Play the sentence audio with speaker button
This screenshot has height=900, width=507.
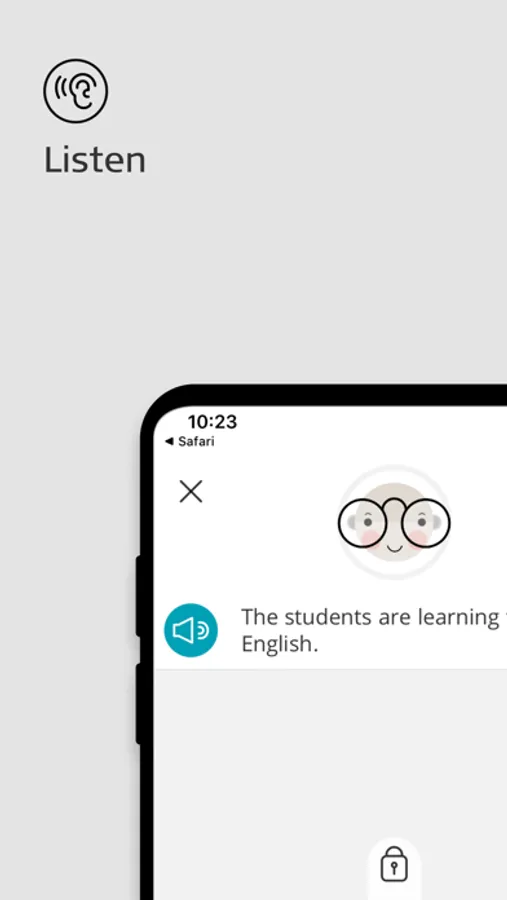191,630
